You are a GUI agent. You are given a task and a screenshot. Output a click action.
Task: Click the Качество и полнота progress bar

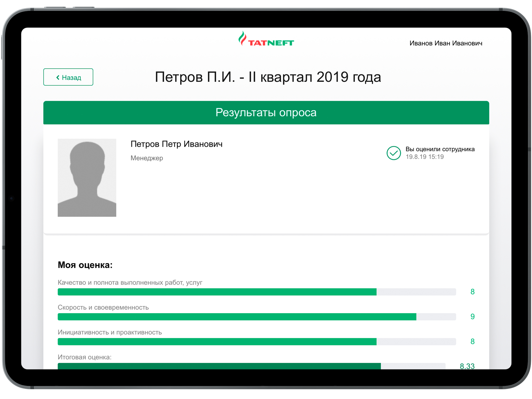[257, 292]
